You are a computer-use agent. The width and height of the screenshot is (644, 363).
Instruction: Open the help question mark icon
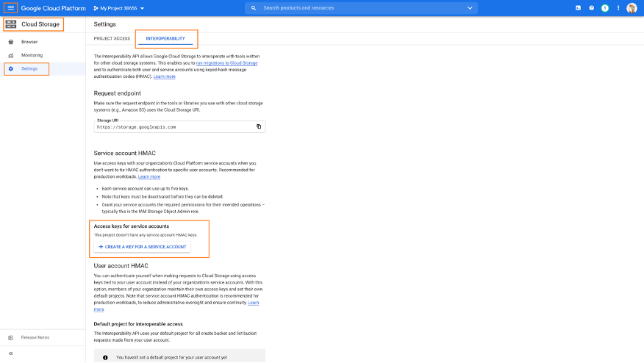pyautogui.click(x=591, y=8)
